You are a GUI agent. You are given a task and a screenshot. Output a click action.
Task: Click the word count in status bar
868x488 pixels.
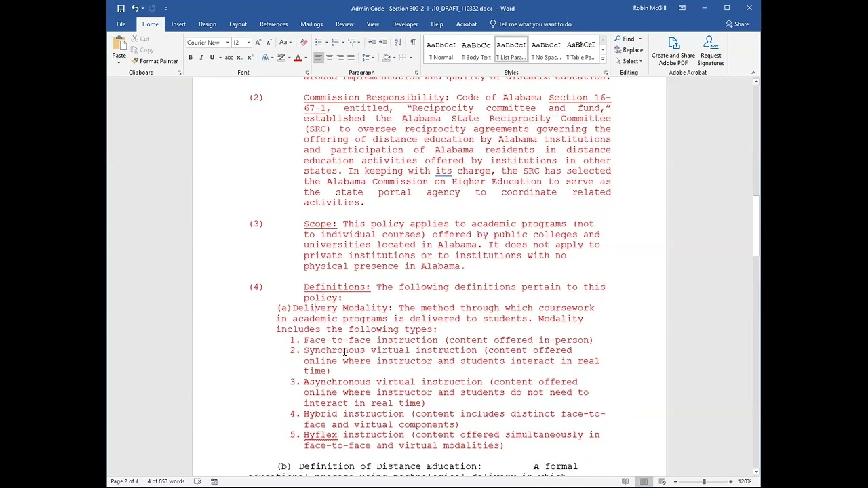coord(166,481)
